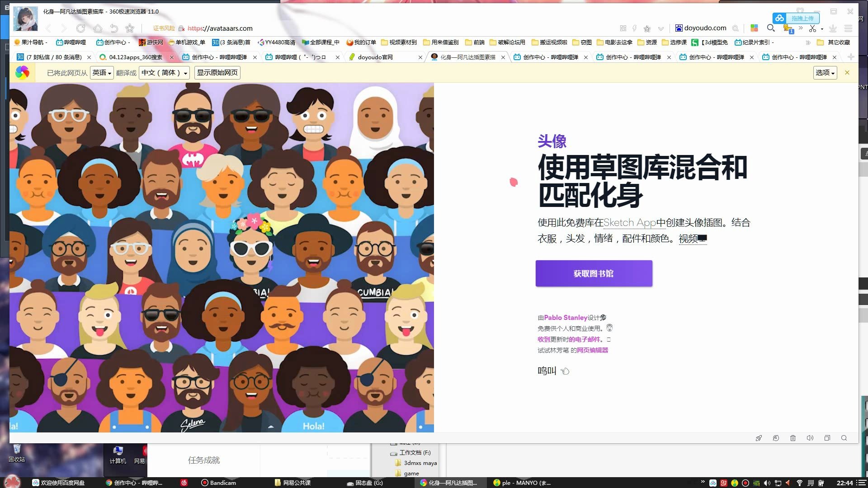Click the black magnifier toolbar icon

(771, 28)
